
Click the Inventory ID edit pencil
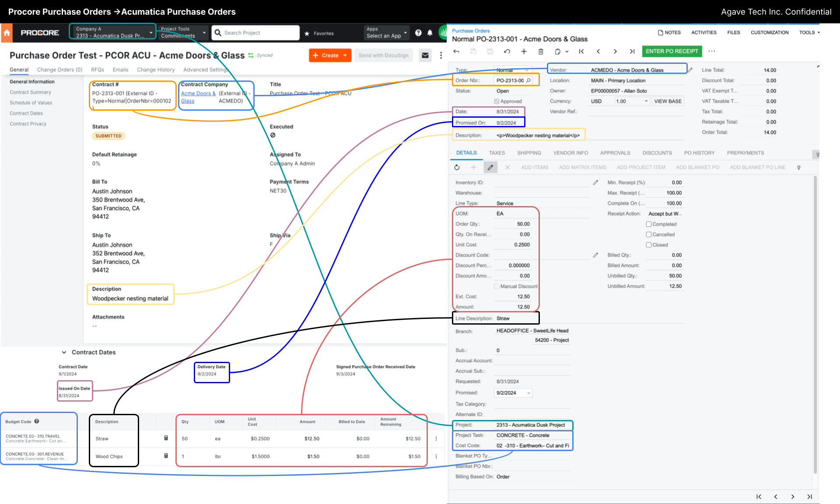coord(595,182)
